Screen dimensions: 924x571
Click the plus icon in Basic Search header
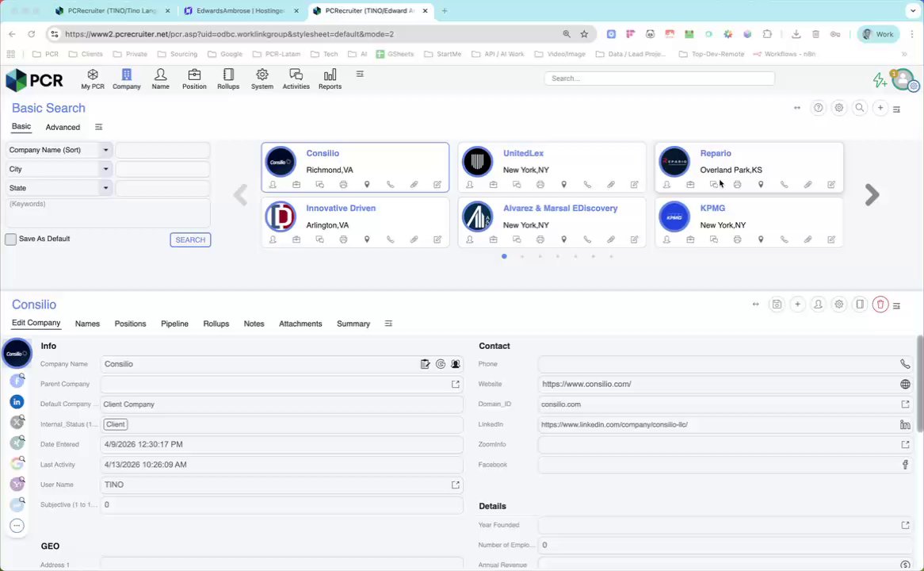880,108
